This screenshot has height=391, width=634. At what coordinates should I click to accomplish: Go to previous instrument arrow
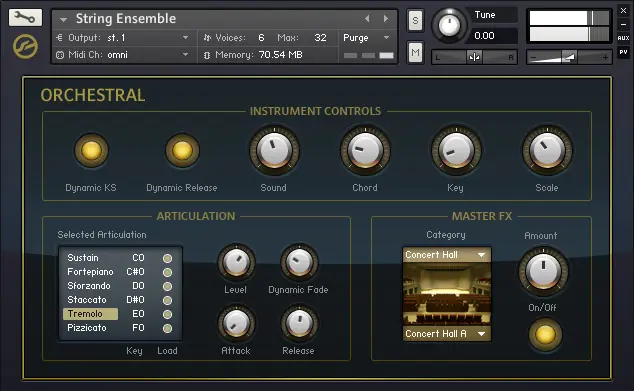click(367, 19)
